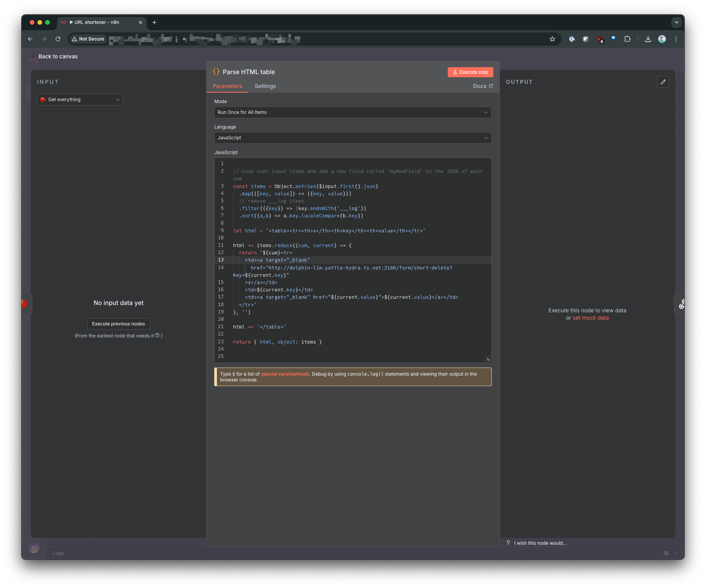Open Chrome's three-dot menu
The height and width of the screenshot is (588, 706).
(676, 39)
